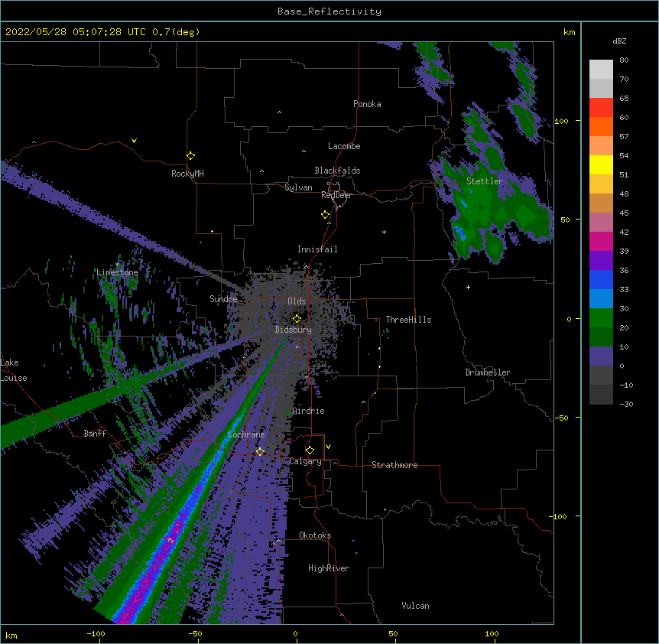Screen dimensions: 659x644
Task: Select the Didsbury label
Action: pyautogui.click(x=294, y=330)
